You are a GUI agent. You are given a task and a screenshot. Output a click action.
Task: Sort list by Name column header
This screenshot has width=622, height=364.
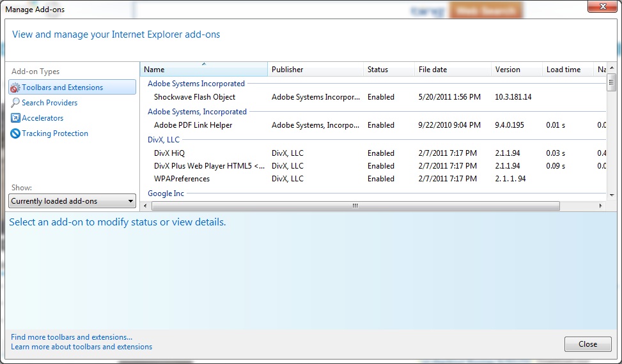[204, 70]
